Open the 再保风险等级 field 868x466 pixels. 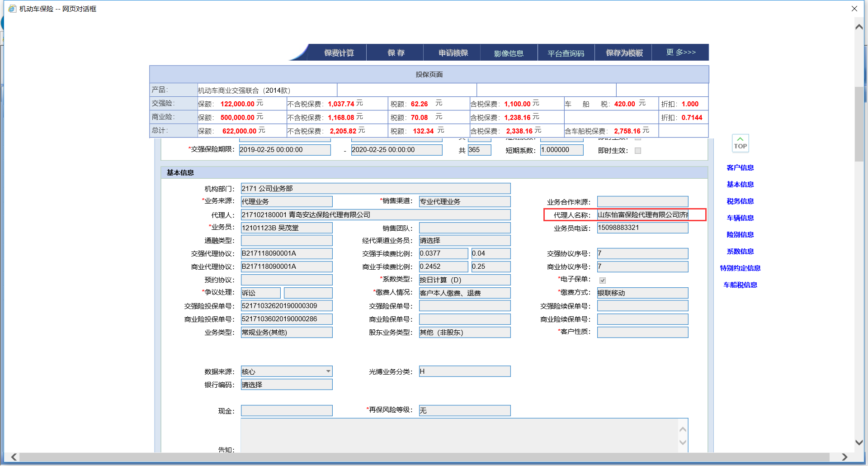click(x=465, y=410)
